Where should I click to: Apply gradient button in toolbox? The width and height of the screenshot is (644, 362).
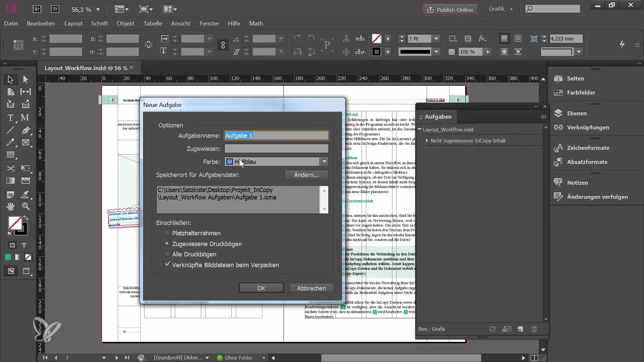18,257
